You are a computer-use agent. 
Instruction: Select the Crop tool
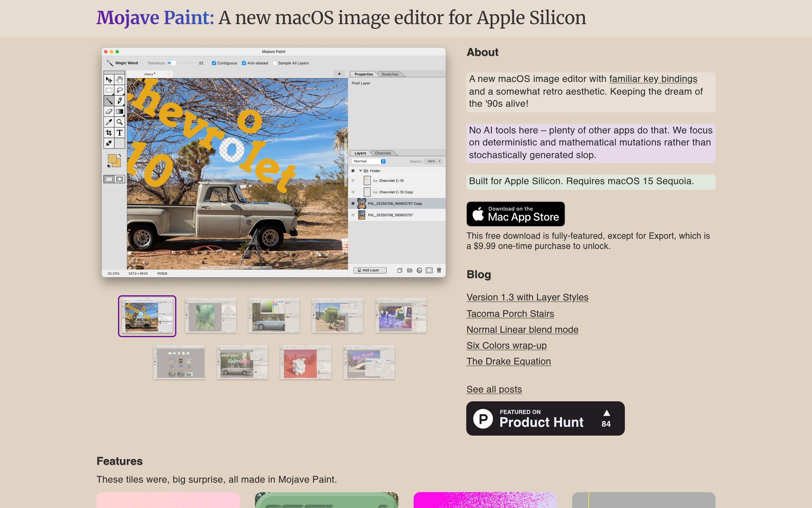click(109, 133)
